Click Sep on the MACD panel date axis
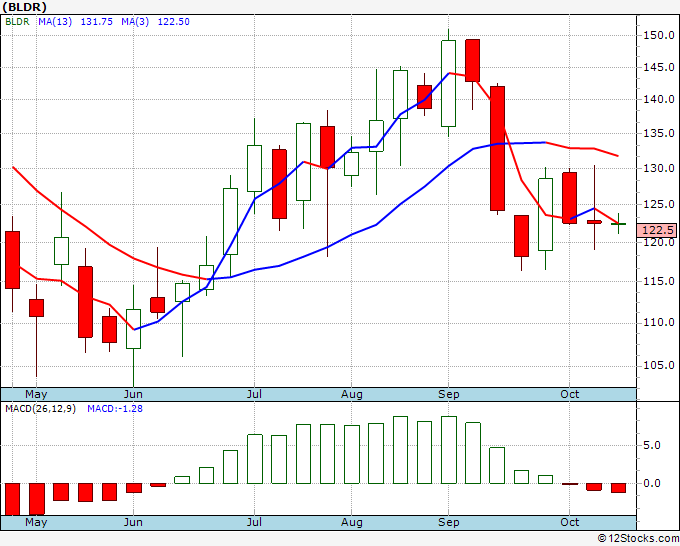The width and height of the screenshot is (680, 546). [448, 522]
